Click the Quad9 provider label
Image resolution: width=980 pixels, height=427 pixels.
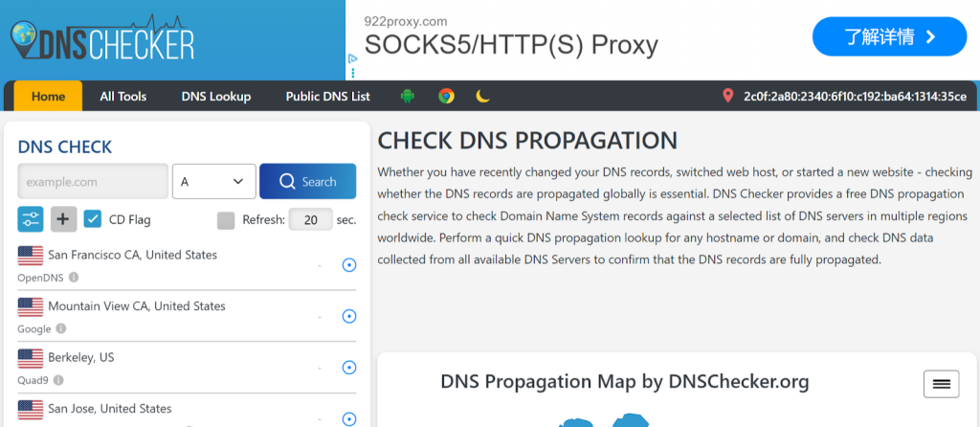coord(33,379)
